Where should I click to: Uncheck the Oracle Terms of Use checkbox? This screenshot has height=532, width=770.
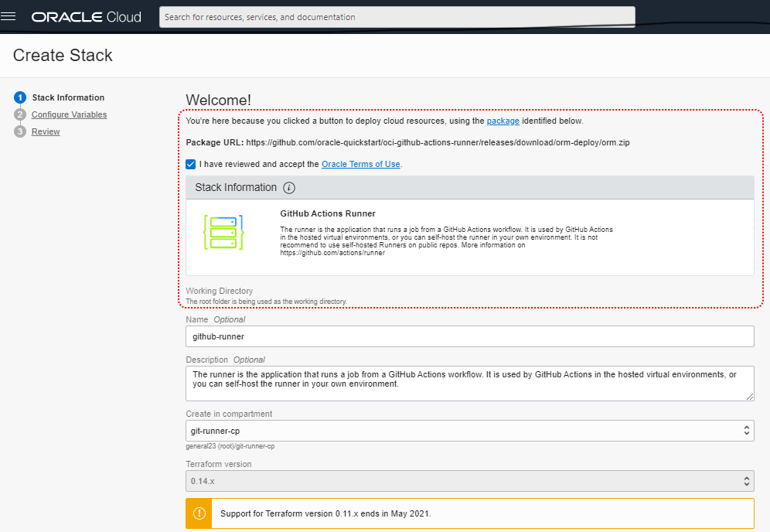coord(191,164)
